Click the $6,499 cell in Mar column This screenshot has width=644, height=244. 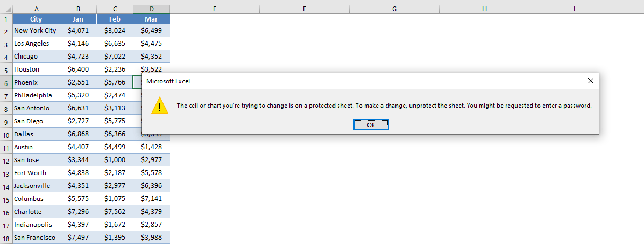pyautogui.click(x=151, y=31)
